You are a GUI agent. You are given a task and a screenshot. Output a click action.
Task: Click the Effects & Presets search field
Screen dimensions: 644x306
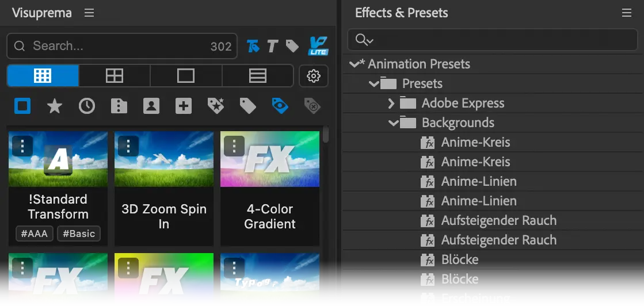(x=493, y=40)
